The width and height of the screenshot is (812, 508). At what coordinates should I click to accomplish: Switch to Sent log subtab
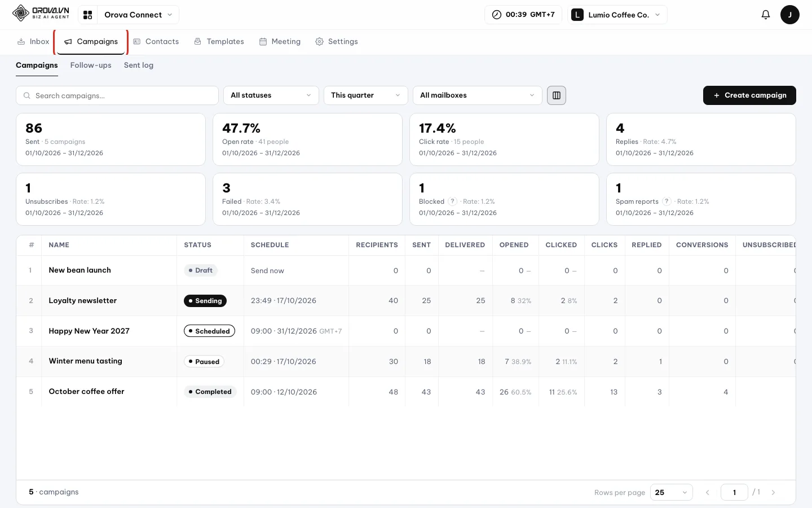click(x=139, y=65)
